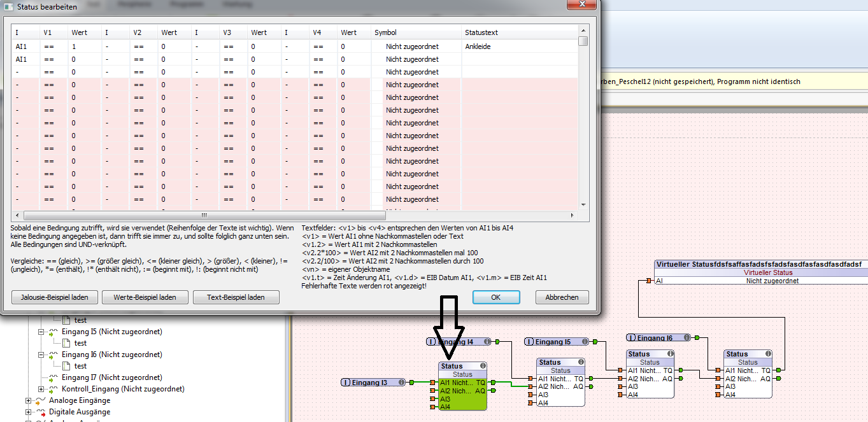Select the green Status block title

452,366
